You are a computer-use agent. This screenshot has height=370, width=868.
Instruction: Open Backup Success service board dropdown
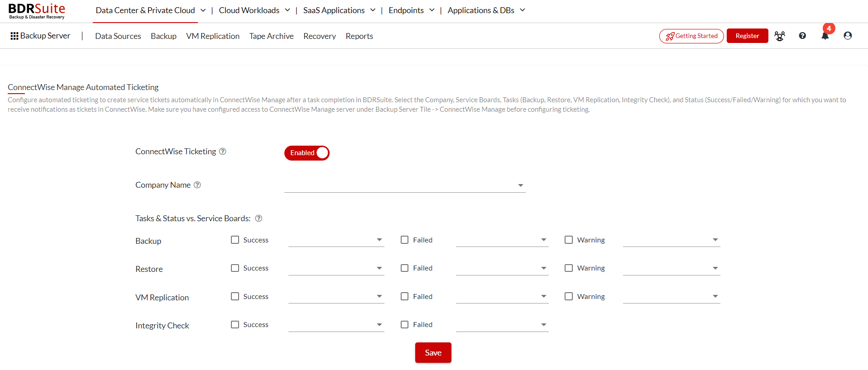pyautogui.click(x=336, y=240)
